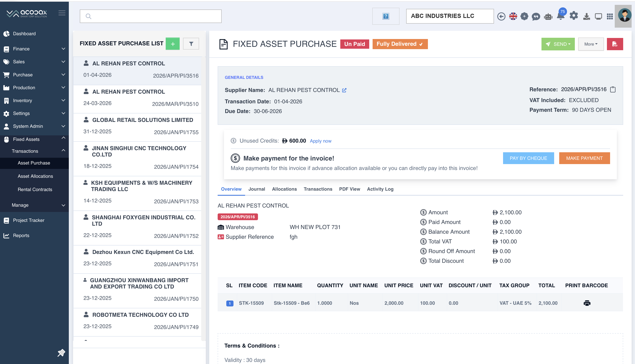Switch to the Allocations tab
This screenshot has height=364, width=635.
(x=284, y=189)
